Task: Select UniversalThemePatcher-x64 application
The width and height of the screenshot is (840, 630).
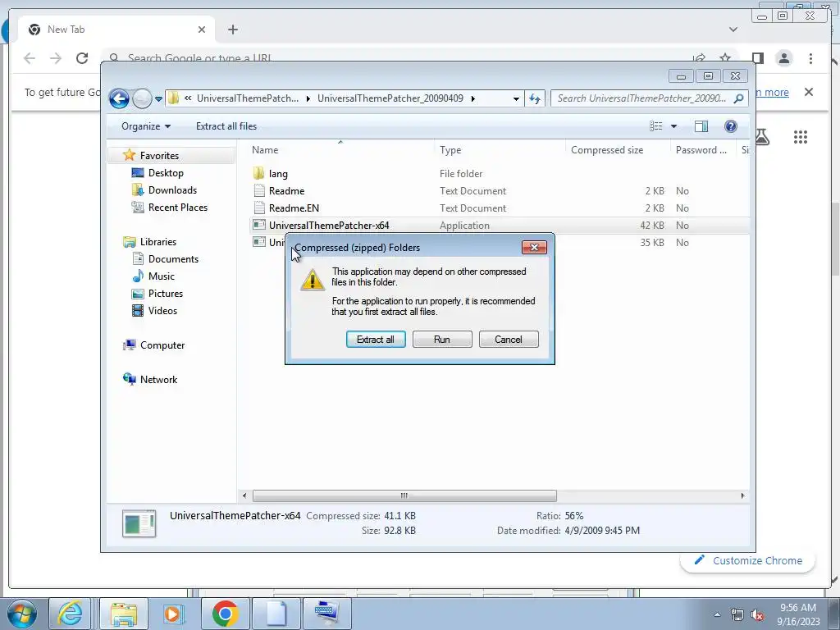Action: [329, 225]
